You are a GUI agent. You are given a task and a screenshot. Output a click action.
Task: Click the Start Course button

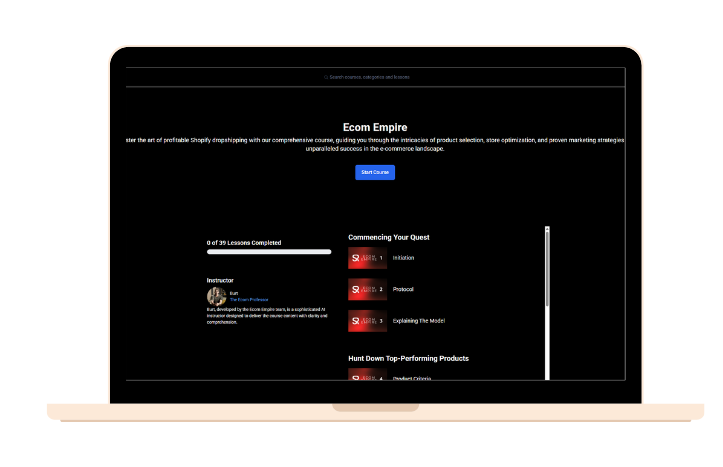coord(375,172)
